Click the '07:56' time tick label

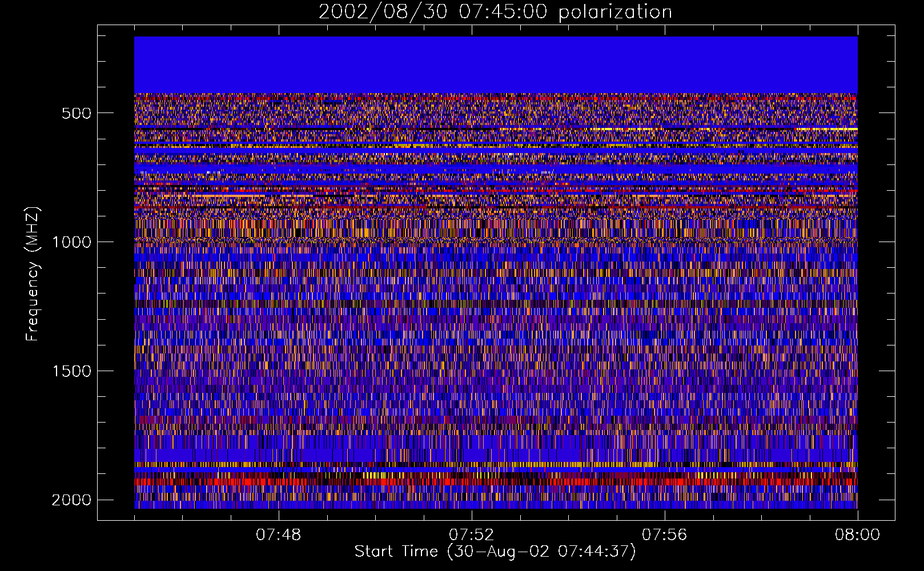(664, 535)
